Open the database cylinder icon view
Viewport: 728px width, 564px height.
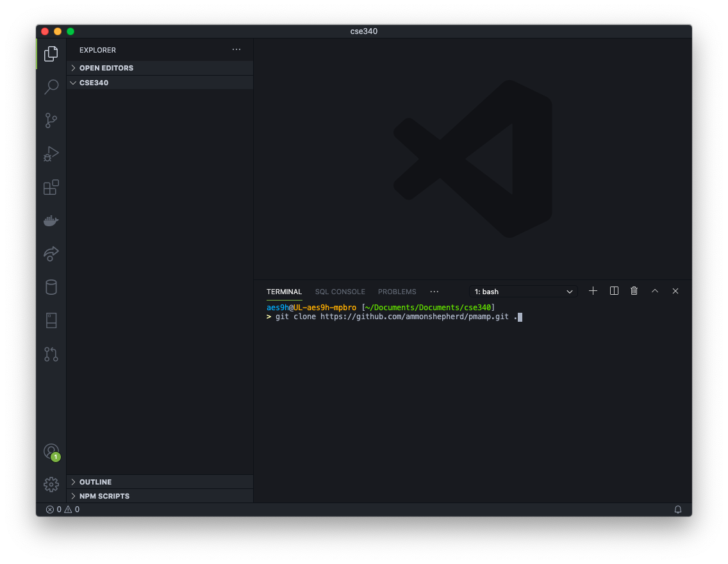coord(51,287)
